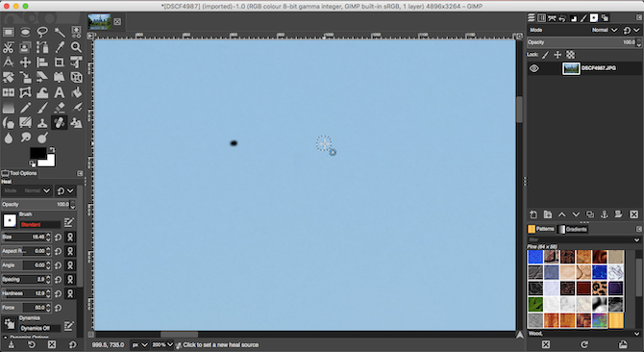
Task: Select the Zoom magnifier tool
Action: pyautogui.click(x=76, y=47)
